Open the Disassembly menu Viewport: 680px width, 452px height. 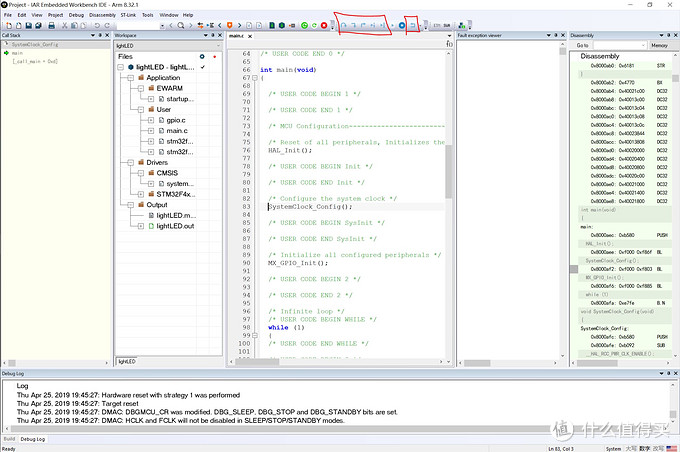coord(102,15)
